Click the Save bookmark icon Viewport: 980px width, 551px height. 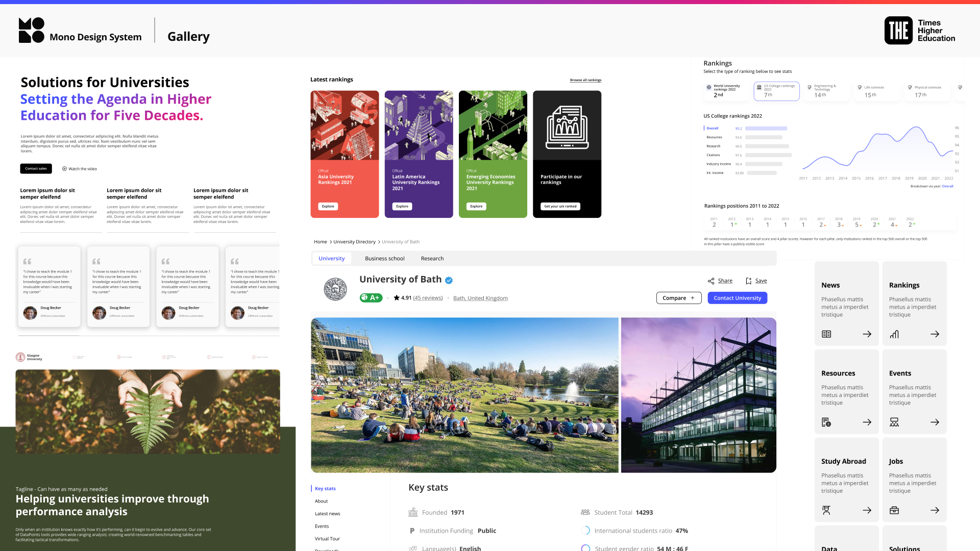tap(748, 281)
